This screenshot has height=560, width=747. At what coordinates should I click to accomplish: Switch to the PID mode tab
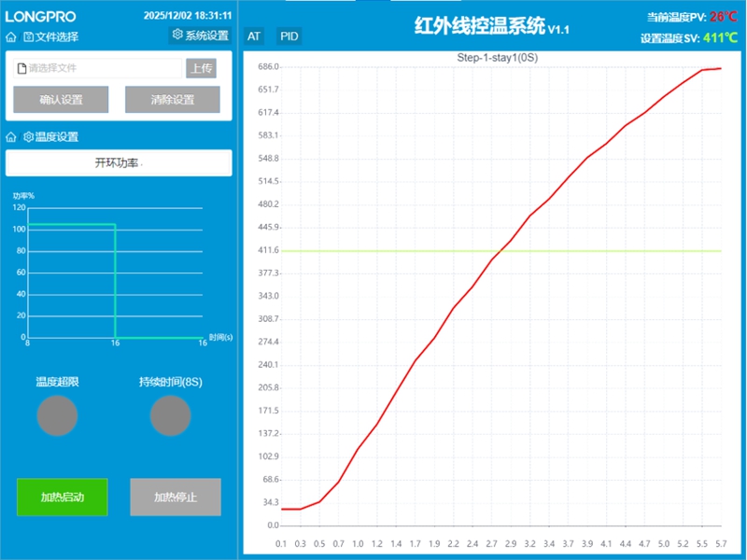tap(289, 35)
